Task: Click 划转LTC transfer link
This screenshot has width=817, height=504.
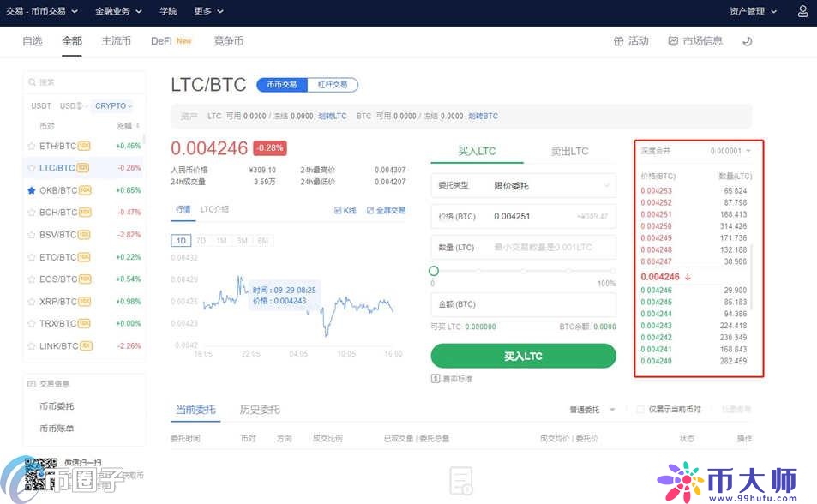Action: [333, 117]
